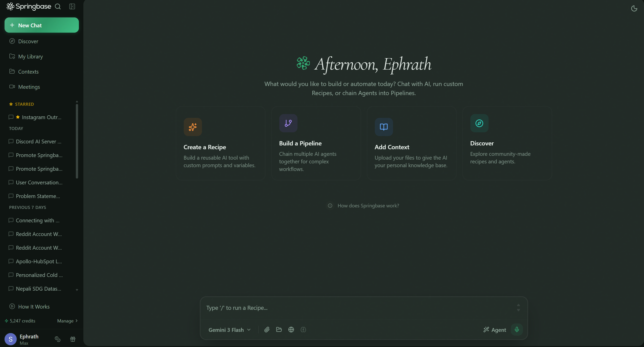Click the Discover card compass icon
Screen dimensions: 644x347
click(479, 123)
